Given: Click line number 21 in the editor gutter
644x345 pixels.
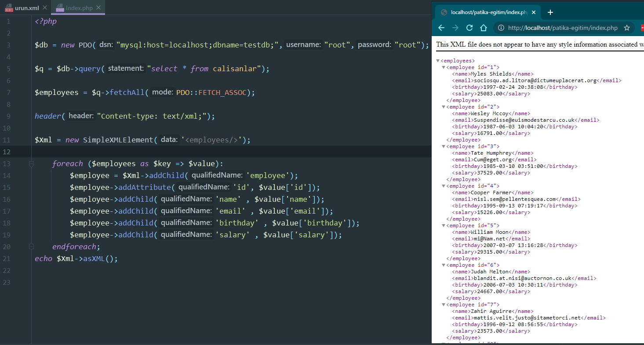Looking at the screenshot, I should pyautogui.click(x=7, y=258).
